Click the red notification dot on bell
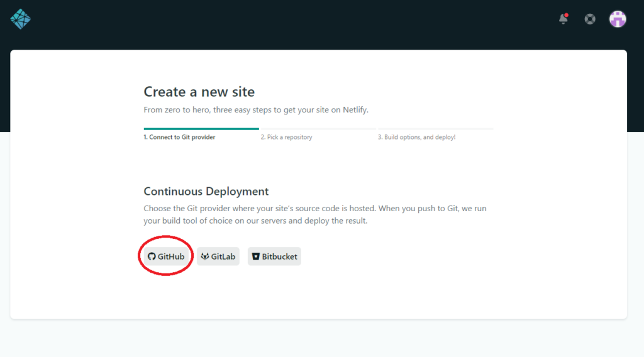 coord(567,14)
